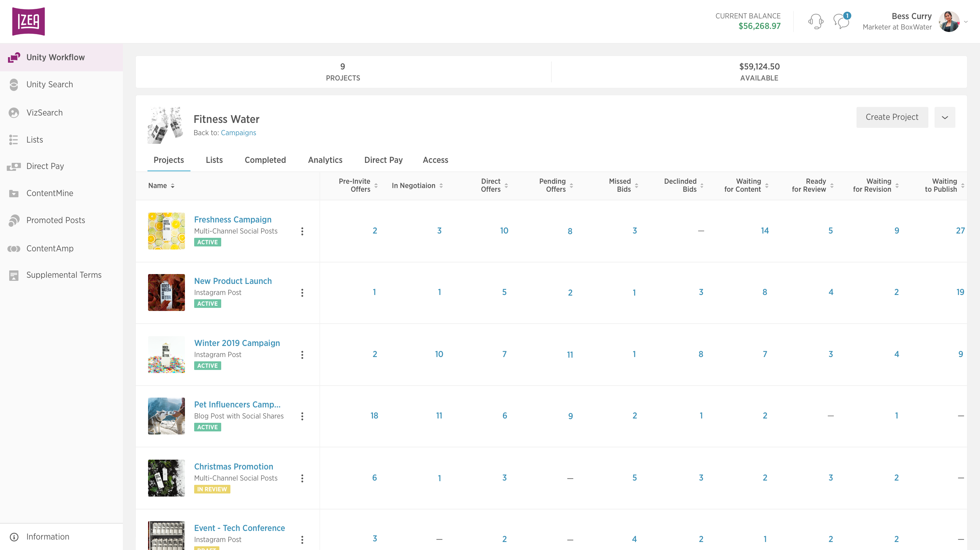
Task: Click the IZEA logo
Action: (29, 21)
